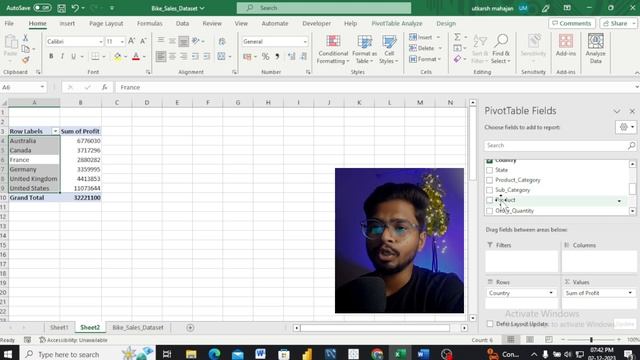Open the Data ribbon tab
This screenshot has width=640, height=360.
(182, 24)
